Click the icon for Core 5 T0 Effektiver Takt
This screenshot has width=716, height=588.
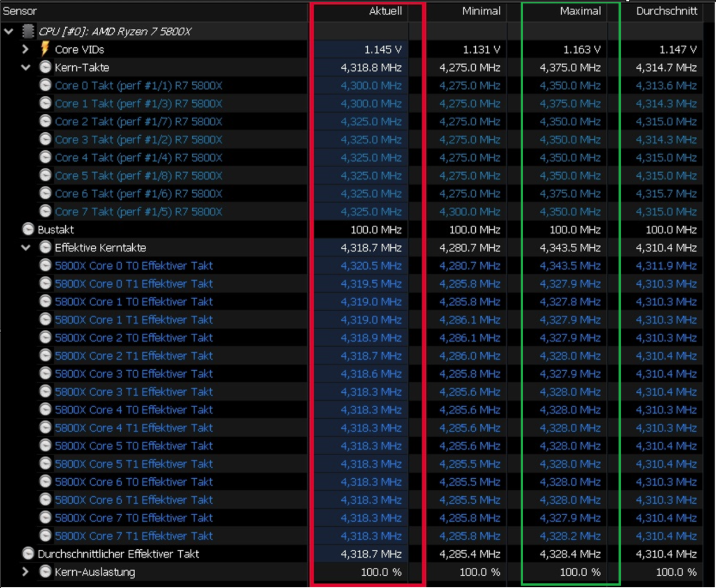[45, 445]
